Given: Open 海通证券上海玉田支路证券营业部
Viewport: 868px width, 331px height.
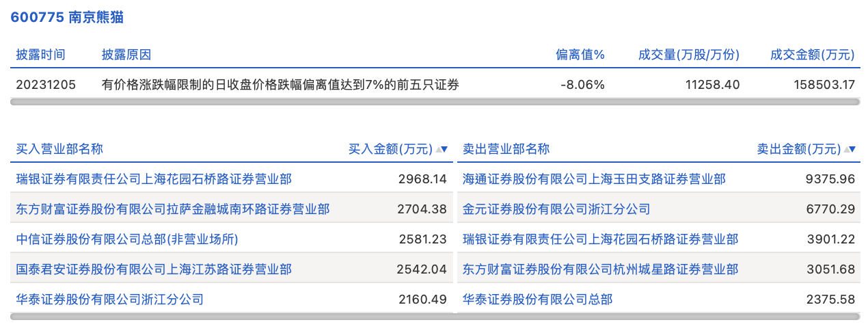Looking at the screenshot, I should [x=594, y=179].
